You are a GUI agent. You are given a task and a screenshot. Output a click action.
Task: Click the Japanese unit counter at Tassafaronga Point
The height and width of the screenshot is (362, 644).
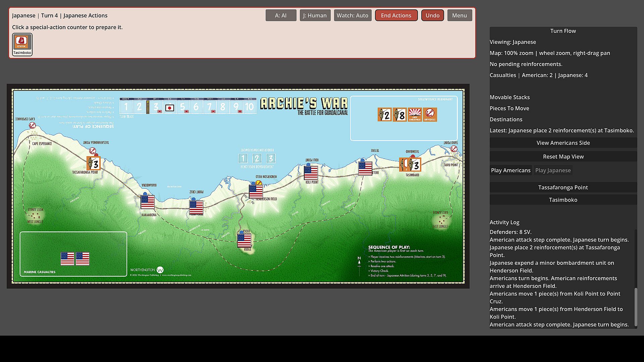pos(93,164)
